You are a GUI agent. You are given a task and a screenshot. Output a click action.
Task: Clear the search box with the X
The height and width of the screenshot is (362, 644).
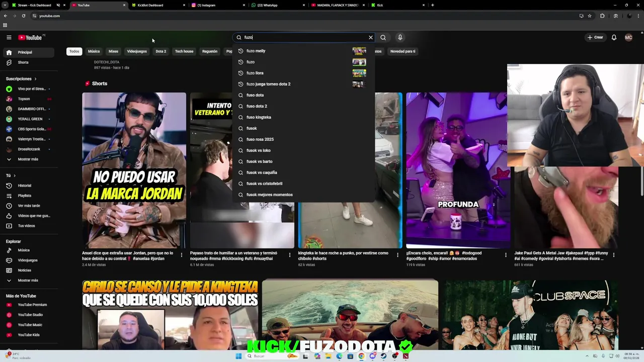(371, 37)
